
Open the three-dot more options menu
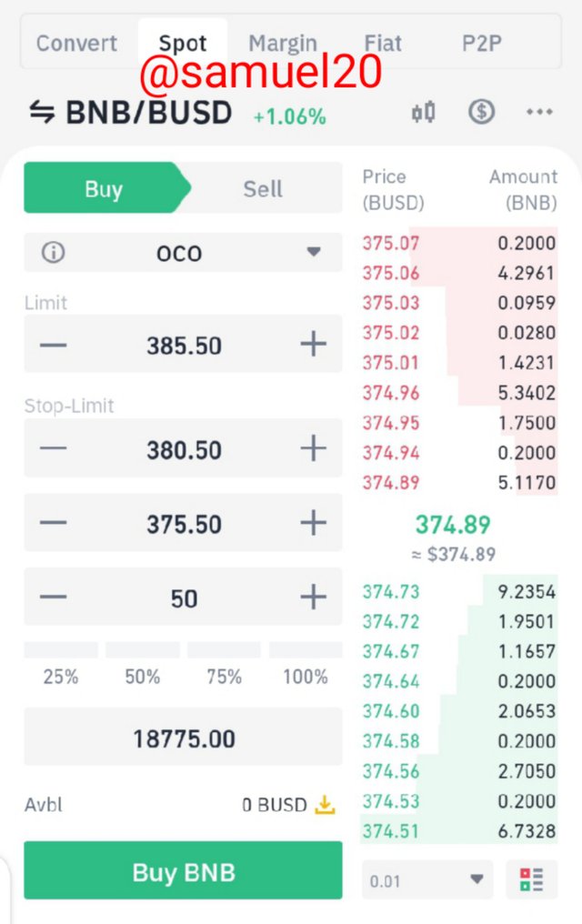pos(539,111)
